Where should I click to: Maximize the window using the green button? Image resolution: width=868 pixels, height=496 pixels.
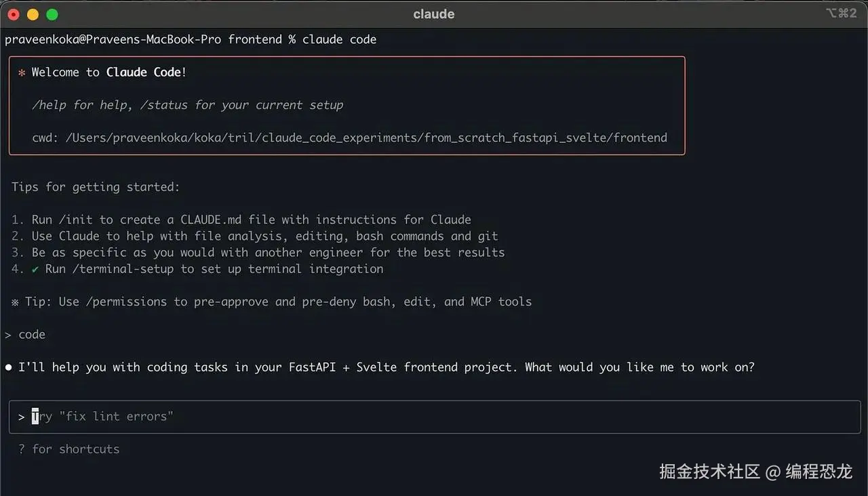click(52, 14)
